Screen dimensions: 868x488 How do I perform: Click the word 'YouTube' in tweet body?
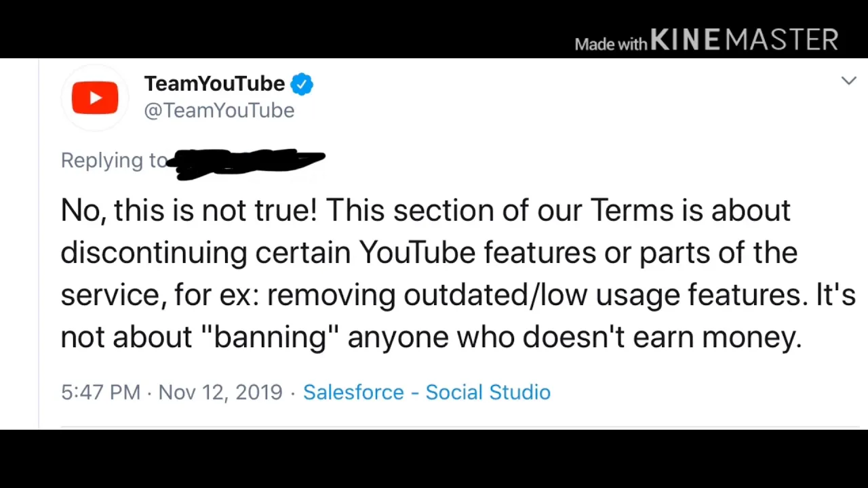[417, 253]
